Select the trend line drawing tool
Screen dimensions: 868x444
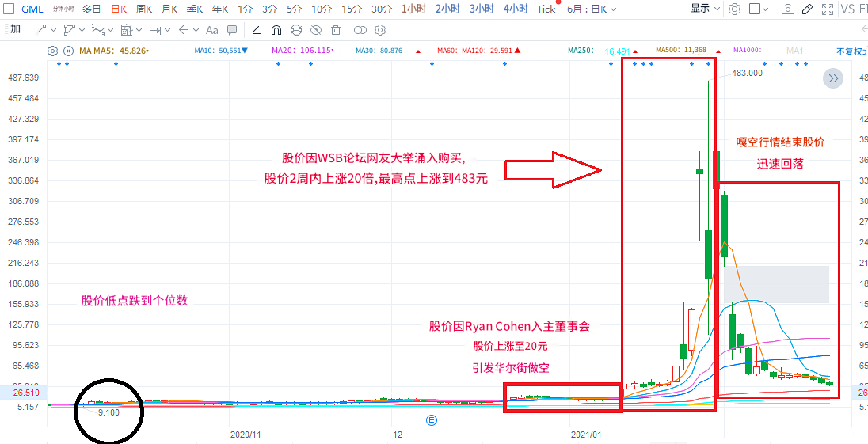coord(41,30)
